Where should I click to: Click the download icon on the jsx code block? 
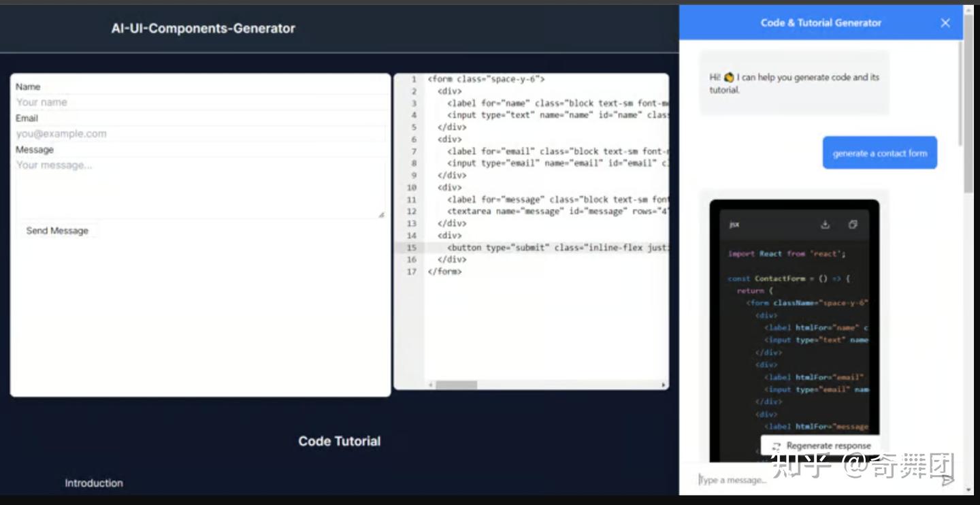click(824, 224)
